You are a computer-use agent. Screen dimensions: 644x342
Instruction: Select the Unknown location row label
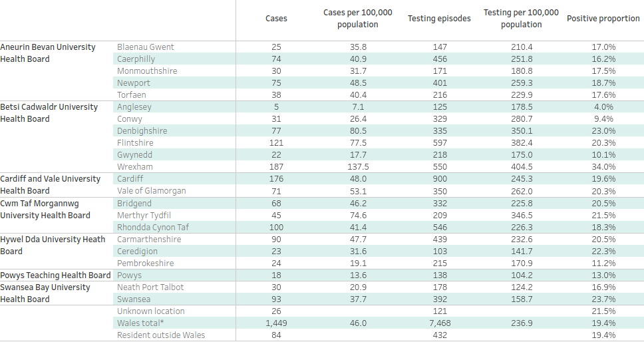[151, 311]
